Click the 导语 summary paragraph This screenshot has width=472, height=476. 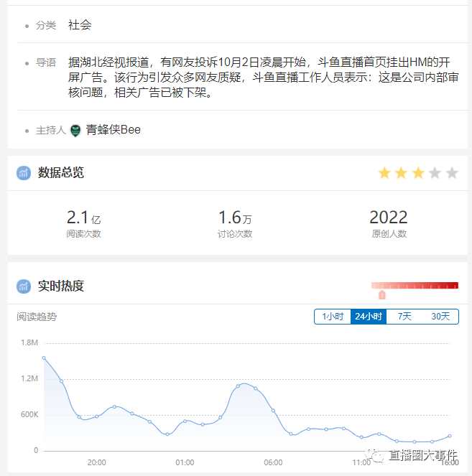click(263, 78)
